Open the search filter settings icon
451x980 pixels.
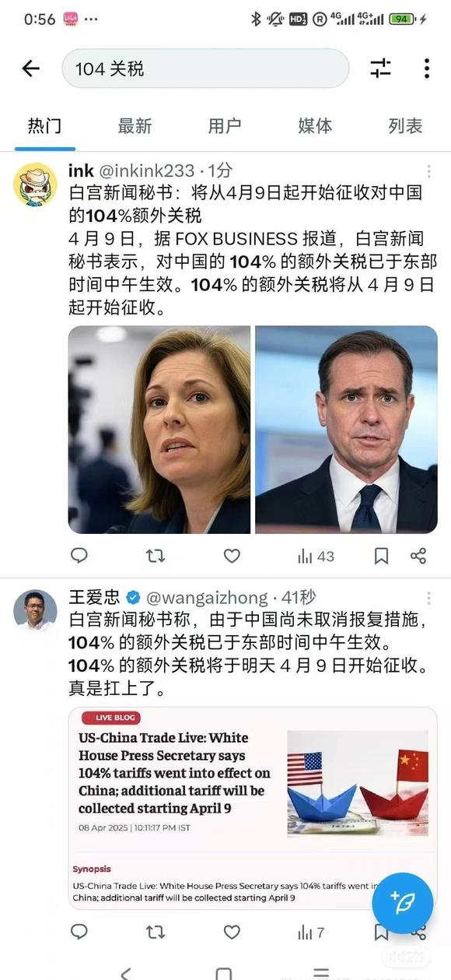(x=380, y=68)
